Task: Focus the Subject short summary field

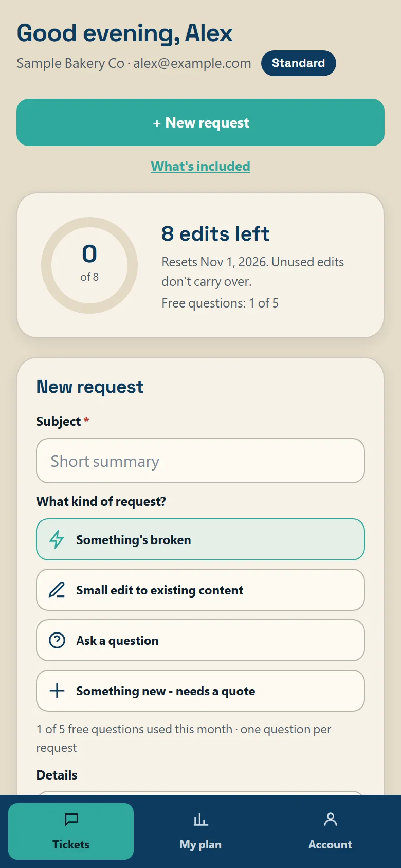Action: click(200, 461)
